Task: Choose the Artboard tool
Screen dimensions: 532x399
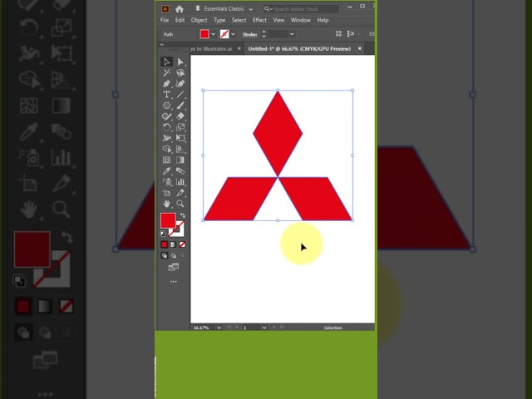Action: tap(166, 193)
